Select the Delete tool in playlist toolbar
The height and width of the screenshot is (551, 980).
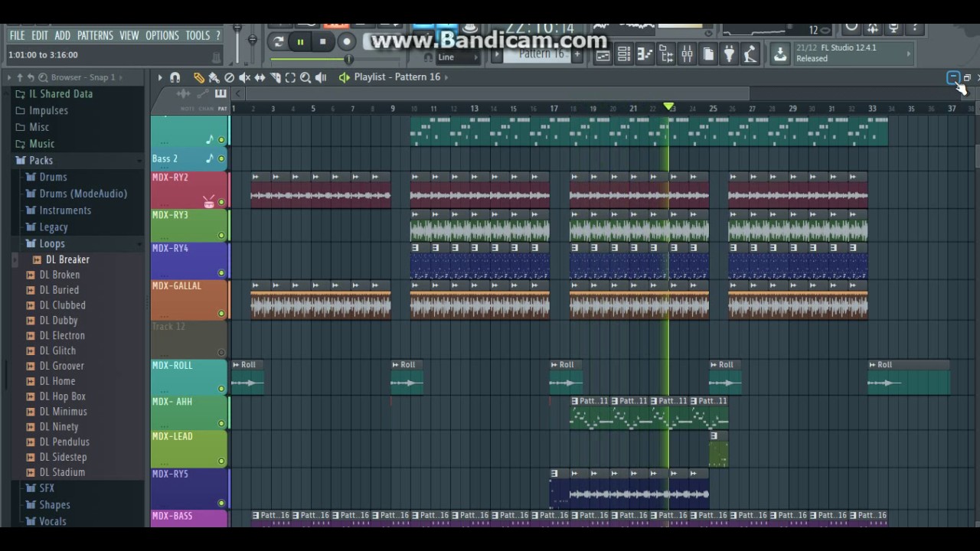[229, 77]
